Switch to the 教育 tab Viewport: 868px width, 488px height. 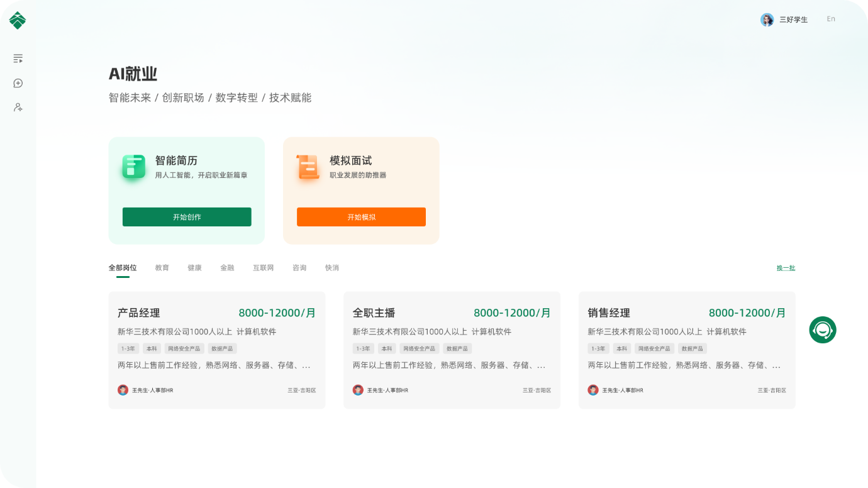(162, 268)
